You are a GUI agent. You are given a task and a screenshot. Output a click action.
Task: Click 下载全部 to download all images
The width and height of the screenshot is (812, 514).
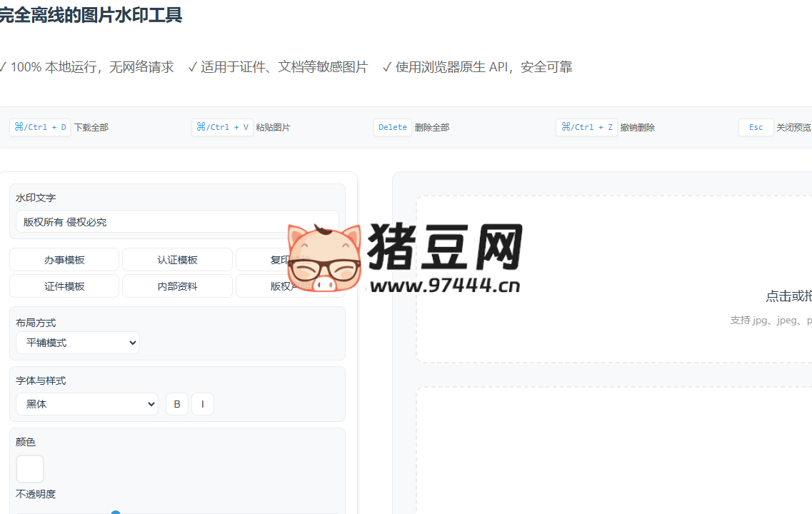tap(92, 127)
